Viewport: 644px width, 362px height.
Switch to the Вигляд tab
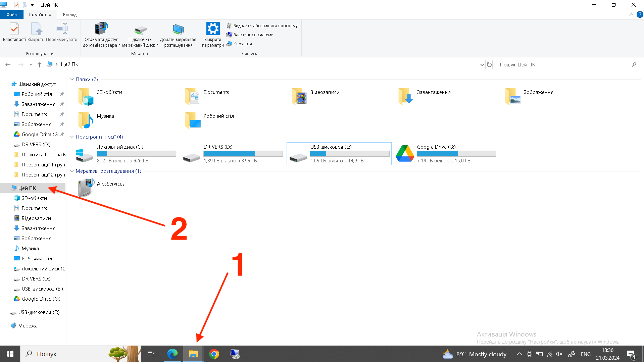tap(70, 15)
